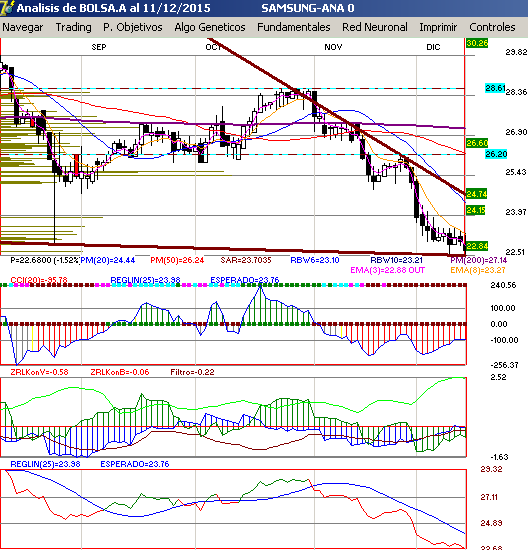The image size is (528, 550).
Task: Click the 24.15 green price label
Action: click(x=476, y=210)
